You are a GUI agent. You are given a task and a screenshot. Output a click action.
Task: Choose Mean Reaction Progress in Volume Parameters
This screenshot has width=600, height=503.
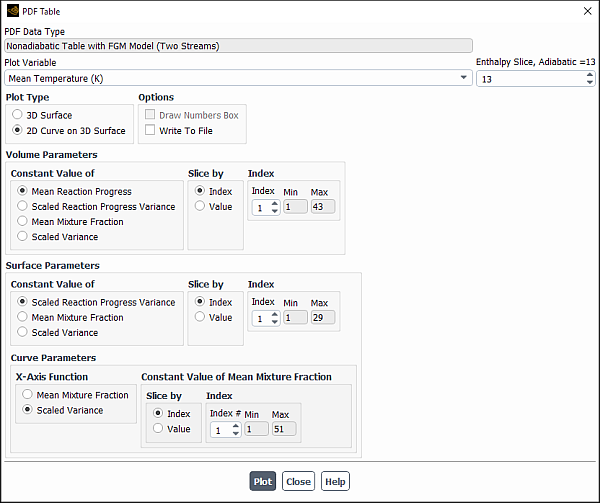pyautogui.click(x=22, y=191)
